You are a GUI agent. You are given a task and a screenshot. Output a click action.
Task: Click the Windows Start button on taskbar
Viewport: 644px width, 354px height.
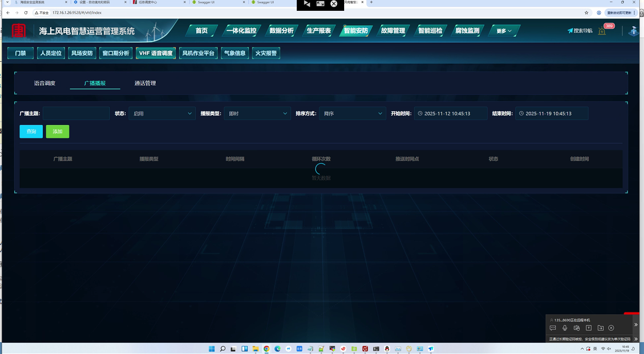211,349
